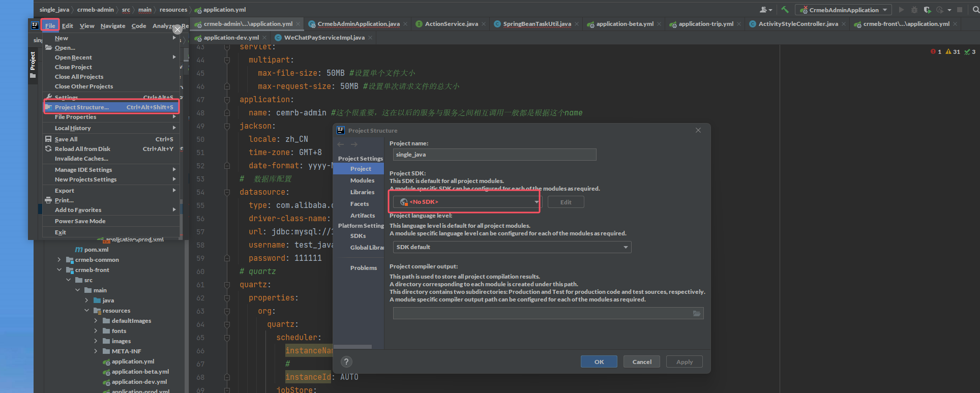Click the Profiler run icon
Screen dimensions: 980x393
point(939,10)
